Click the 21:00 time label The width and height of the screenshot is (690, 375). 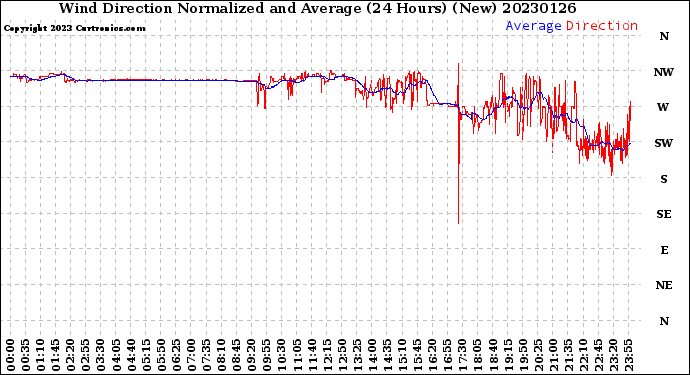point(553,355)
